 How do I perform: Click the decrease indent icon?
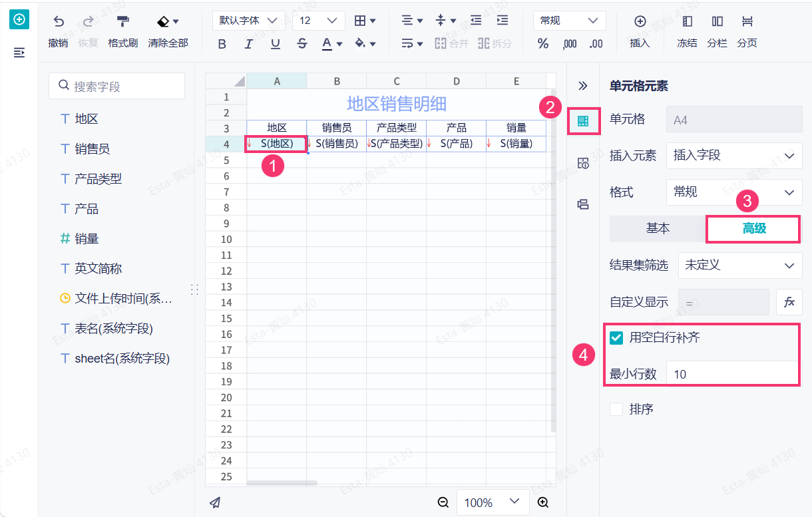pos(476,21)
